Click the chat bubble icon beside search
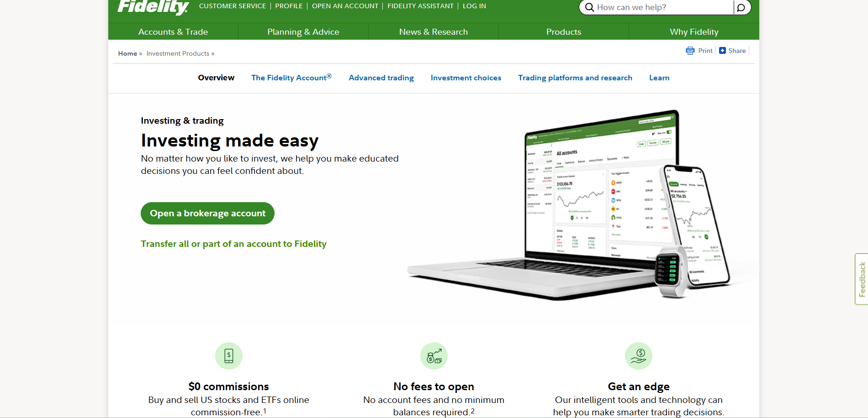This screenshot has width=868, height=418. point(741,7)
